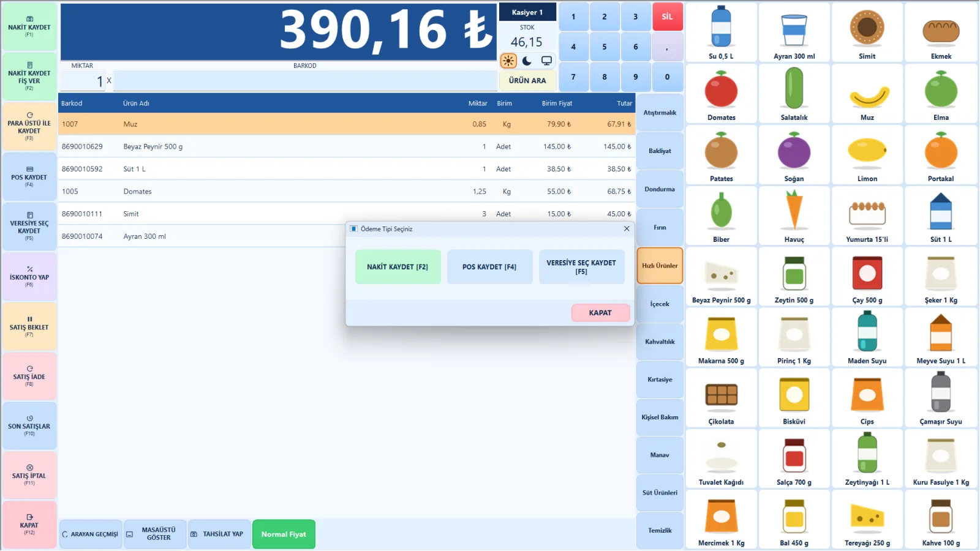The height and width of the screenshot is (551, 980).
Task: Add the Ekmek product tile
Action: 941,32
